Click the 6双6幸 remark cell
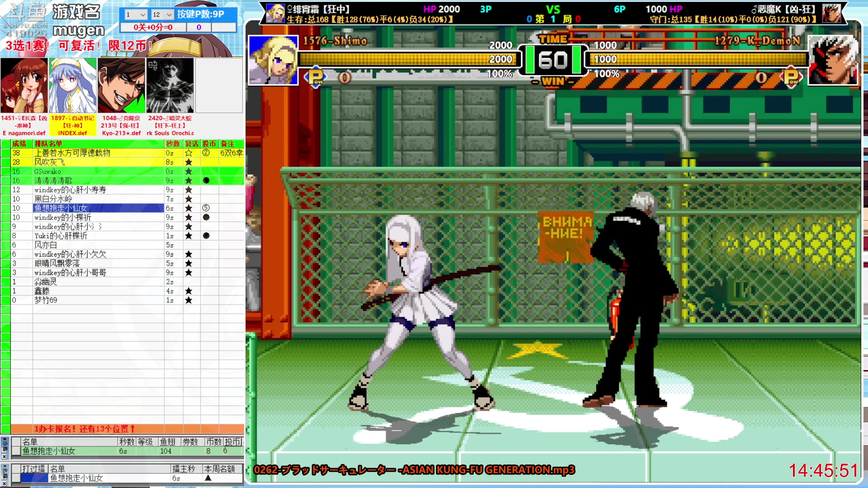 [231, 153]
